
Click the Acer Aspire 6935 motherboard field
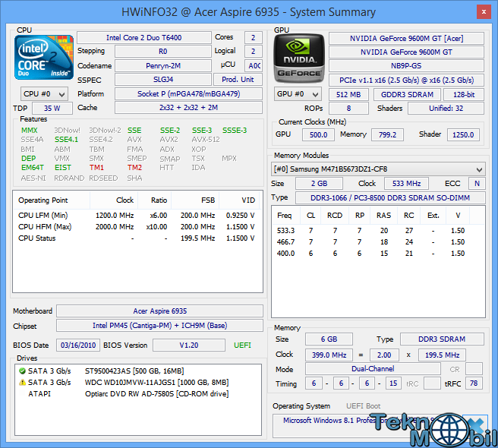pos(159,311)
